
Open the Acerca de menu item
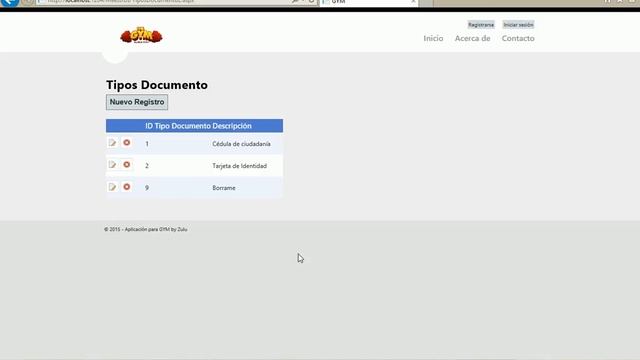473,38
